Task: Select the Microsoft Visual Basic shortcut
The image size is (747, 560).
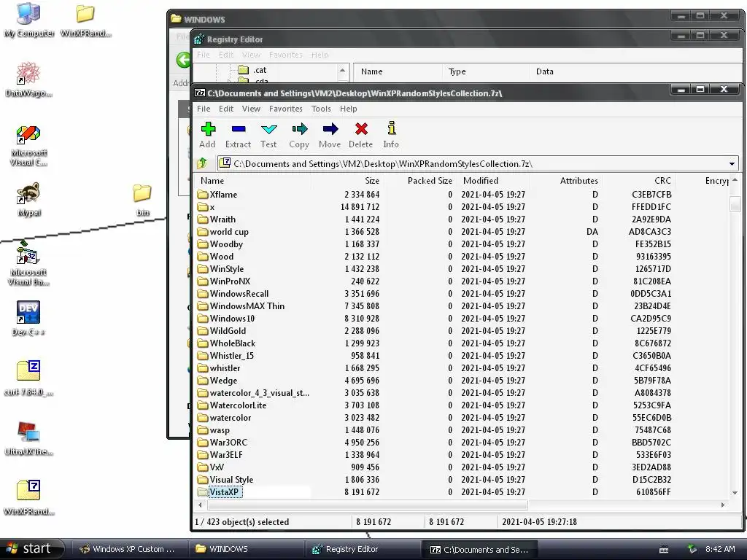Action: click(28, 263)
